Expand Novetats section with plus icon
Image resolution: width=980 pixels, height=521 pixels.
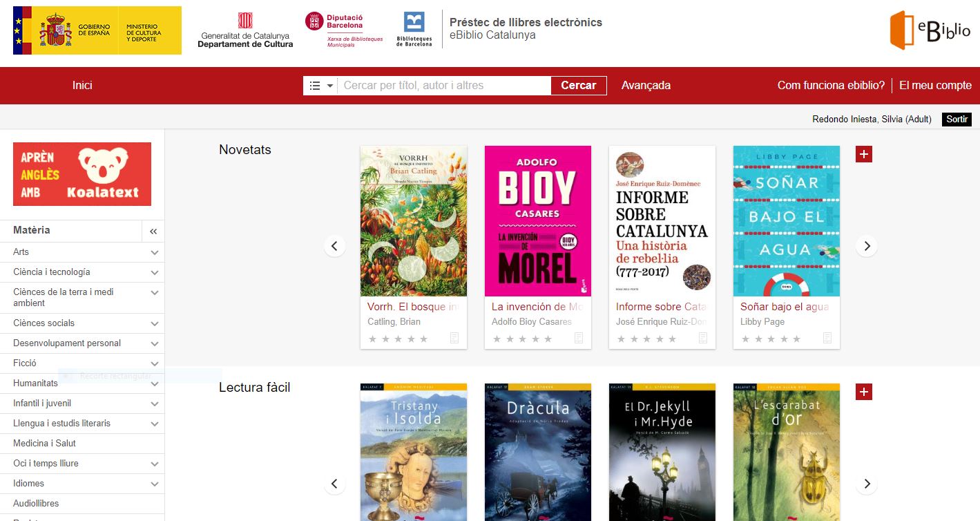[863, 154]
